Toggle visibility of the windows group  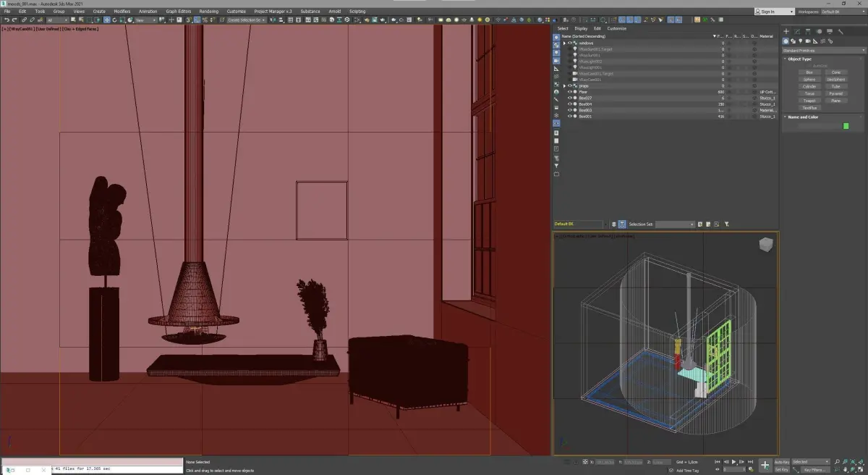coord(570,43)
